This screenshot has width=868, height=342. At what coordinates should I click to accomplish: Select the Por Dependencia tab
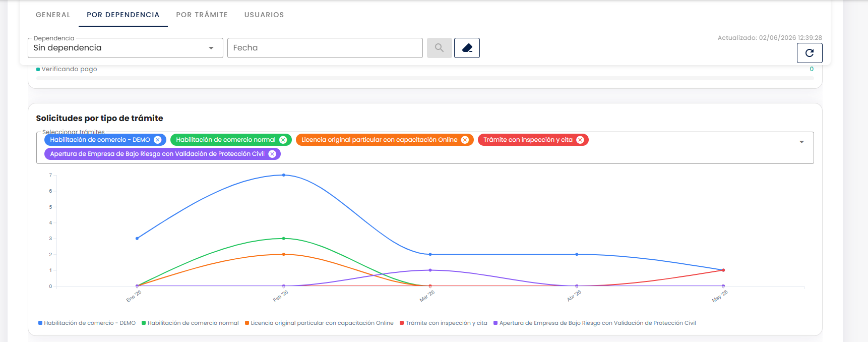[x=123, y=15]
